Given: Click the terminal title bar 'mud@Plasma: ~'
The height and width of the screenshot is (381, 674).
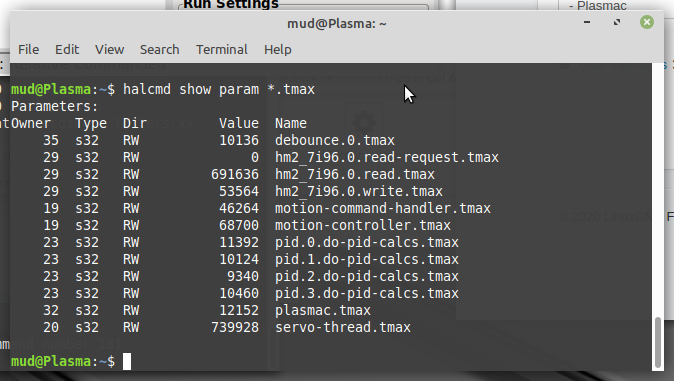Looking at the screenshot, I should [337, 24].
